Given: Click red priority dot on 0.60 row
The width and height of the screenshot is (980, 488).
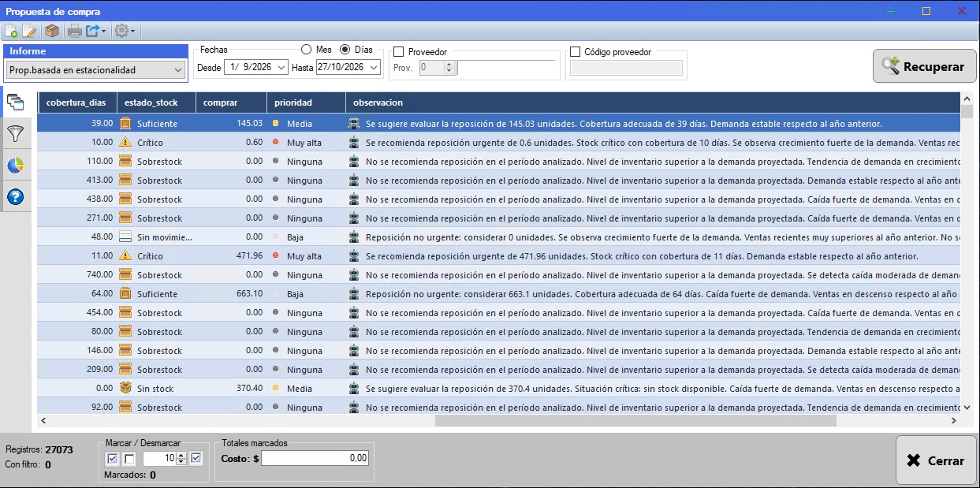Looking at the screenshot, I should pyautogui.click(x=275, y=142).
